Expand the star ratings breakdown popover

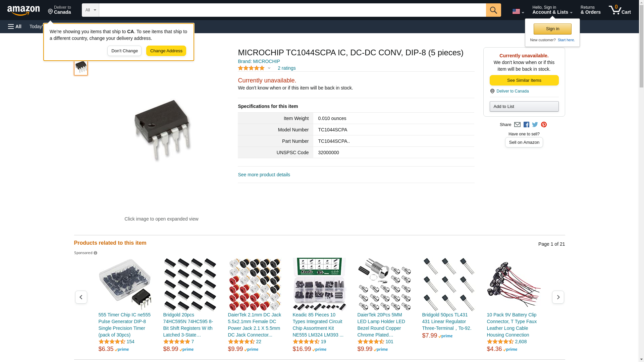(269, 68)
